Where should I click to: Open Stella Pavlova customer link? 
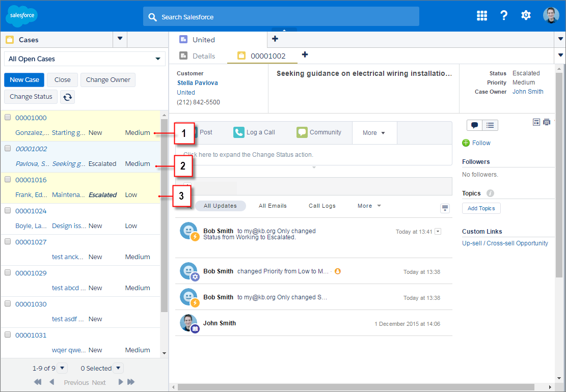(198, 82)
